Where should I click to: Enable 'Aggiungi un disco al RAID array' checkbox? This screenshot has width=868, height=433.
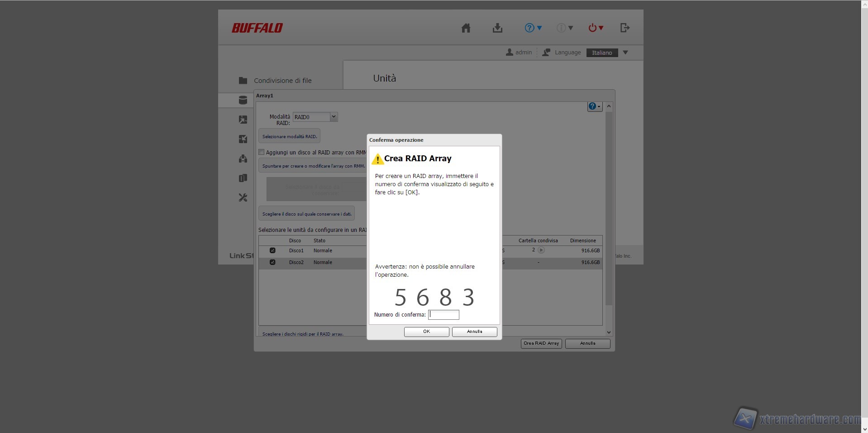pos(262,152)
